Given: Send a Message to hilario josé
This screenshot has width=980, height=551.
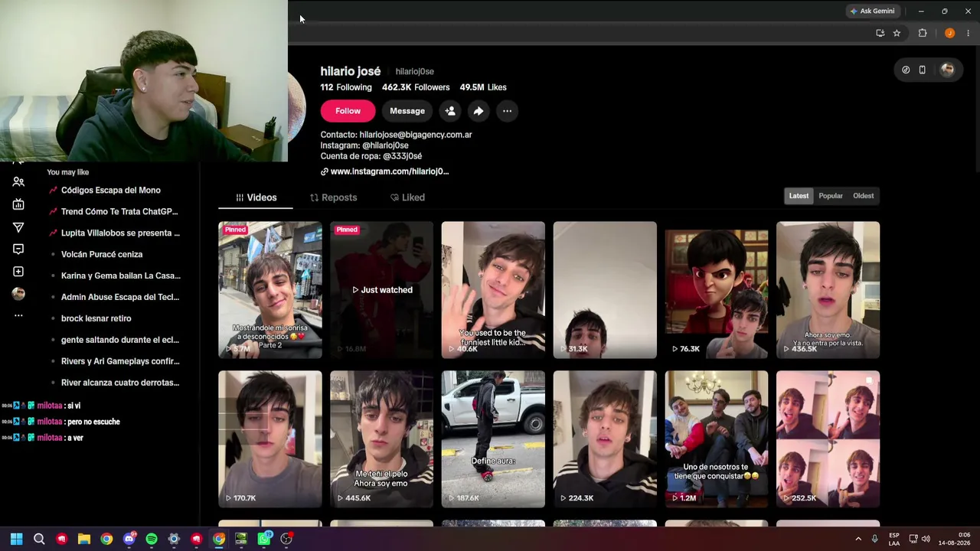Looking at the screenshot, I should click(407, 111).
